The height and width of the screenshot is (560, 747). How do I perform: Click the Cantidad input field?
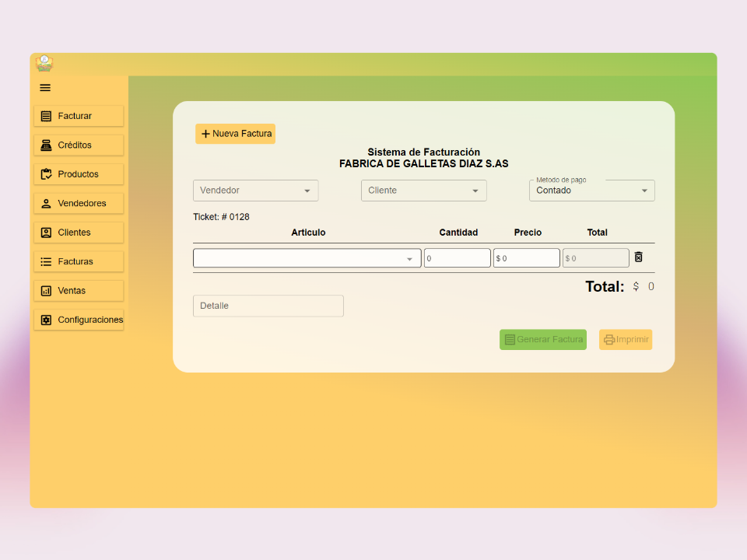coord(457,258)
